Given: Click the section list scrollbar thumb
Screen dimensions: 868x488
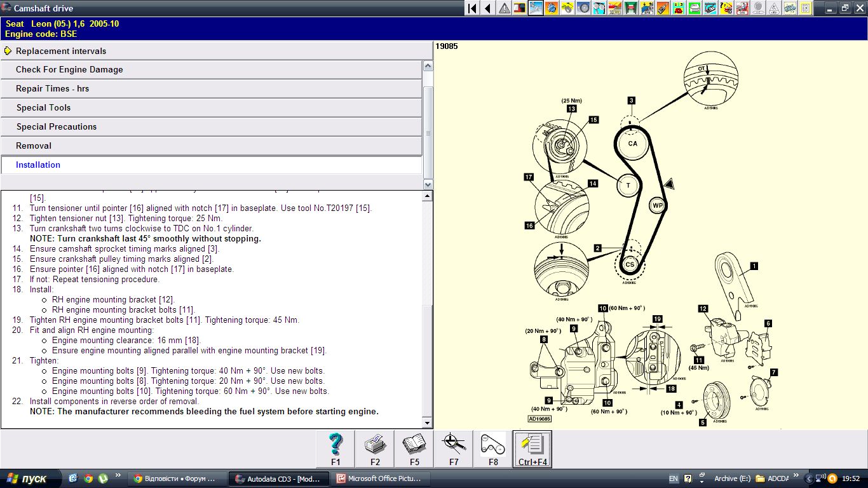Looking at the screenshot, I should tap(428, 133).
